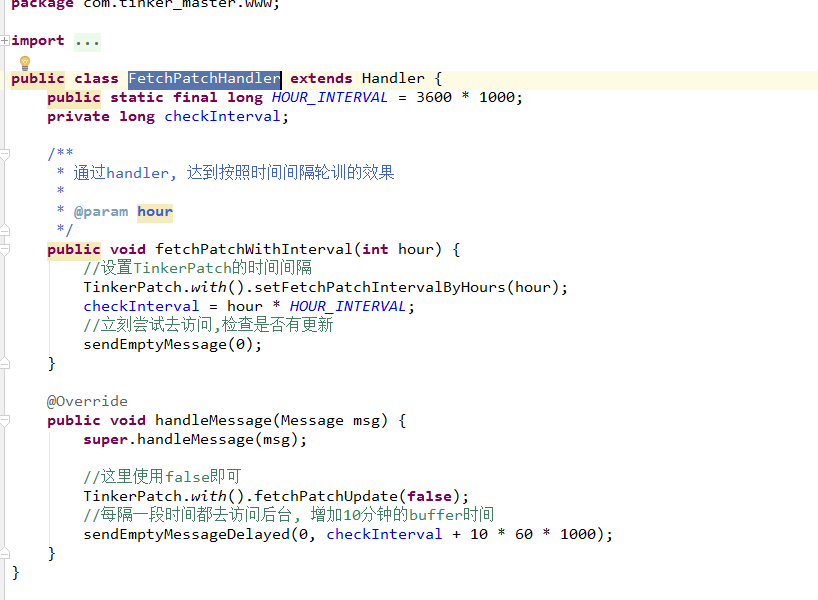Image resolution: width=818 pixels, height=600 pixels.
Task: Click HOUR_INTERVAL in the checkInterval assignment
Action: pyautogui.click(x=347, y=306)
